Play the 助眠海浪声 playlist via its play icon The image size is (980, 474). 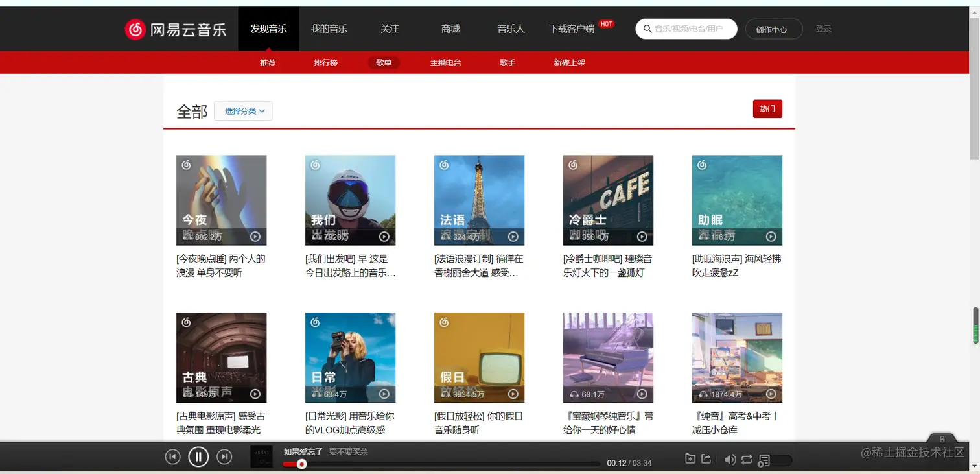point(771,237)
